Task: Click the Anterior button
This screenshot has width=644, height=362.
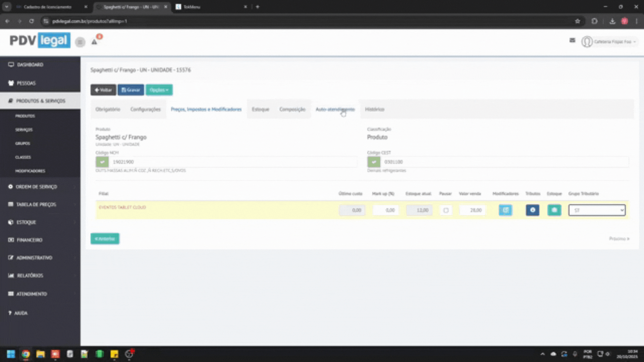Action: (105, 239)
